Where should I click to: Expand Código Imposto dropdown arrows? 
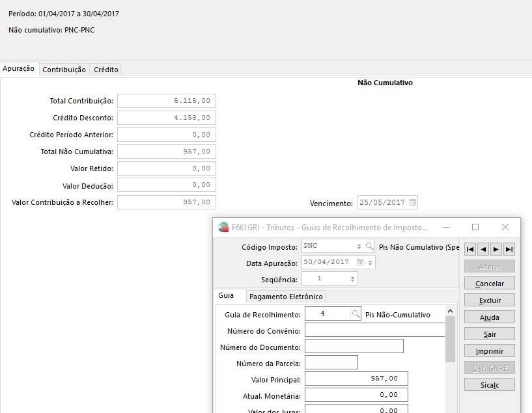pos(359,246)
